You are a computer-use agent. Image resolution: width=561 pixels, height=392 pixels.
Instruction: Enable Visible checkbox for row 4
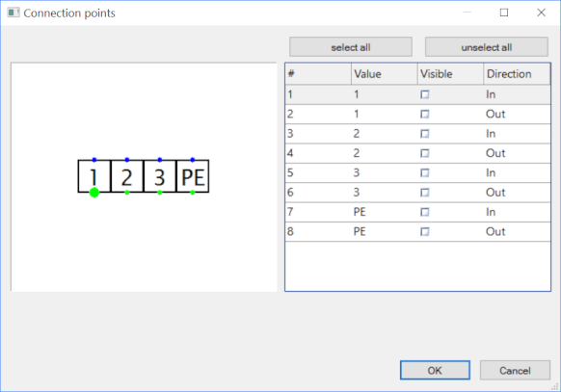tap(425, 153)
